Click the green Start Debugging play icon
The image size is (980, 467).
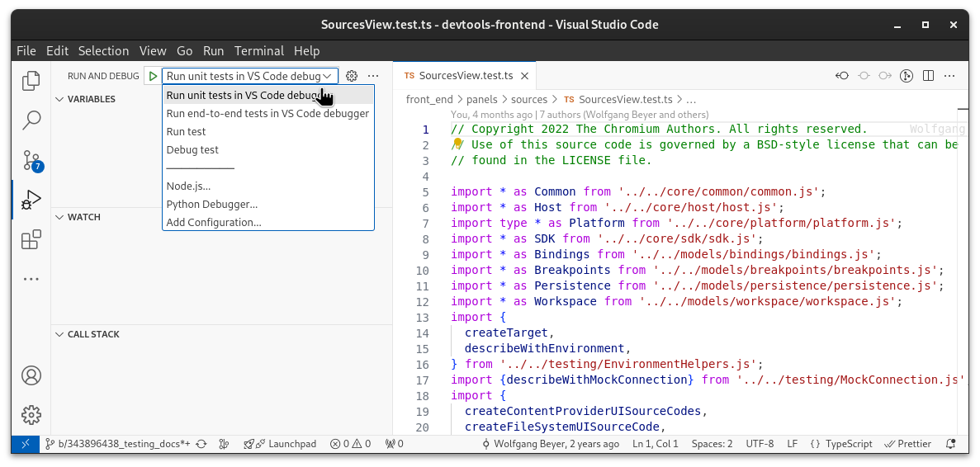click(153, 76)
